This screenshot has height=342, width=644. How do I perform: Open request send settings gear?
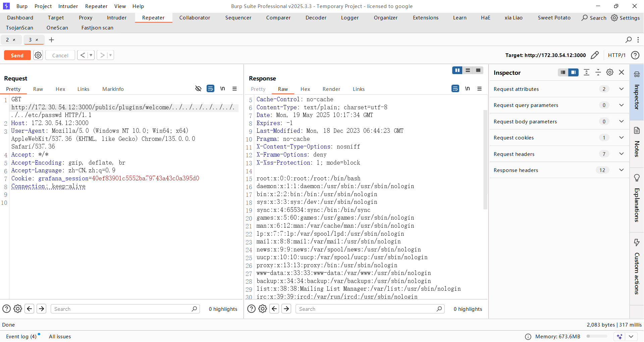(38, 55)
